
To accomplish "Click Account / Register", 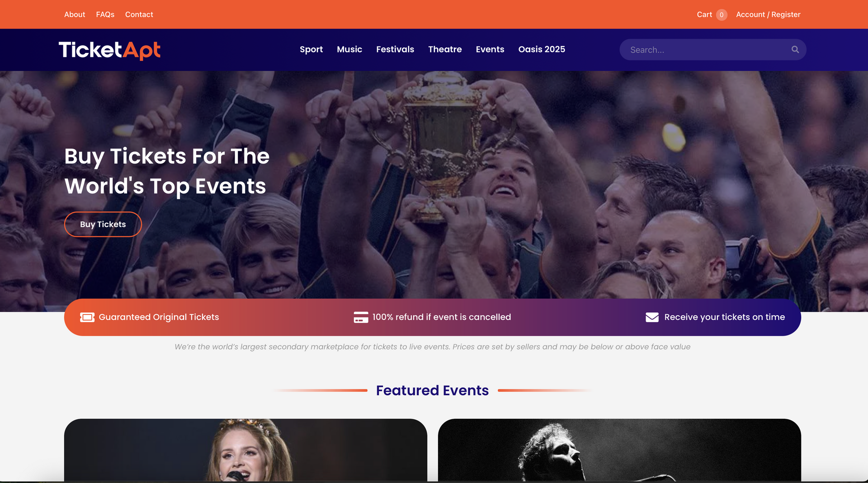I will tap(768, 14).
